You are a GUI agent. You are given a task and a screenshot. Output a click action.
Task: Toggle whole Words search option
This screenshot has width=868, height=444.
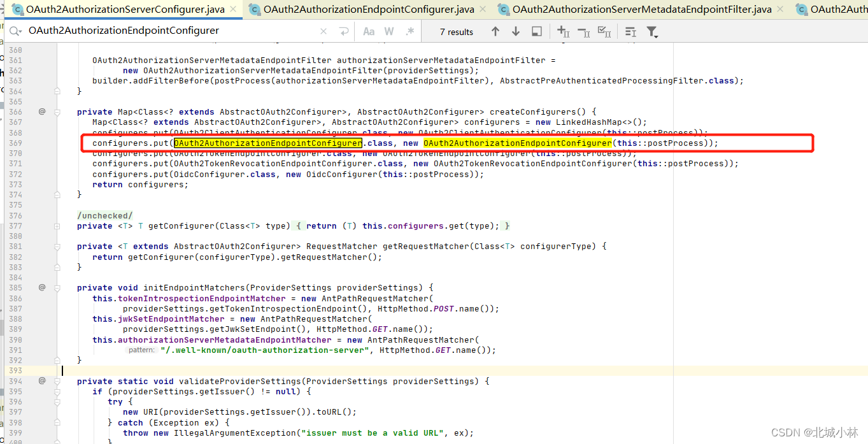click(x=389, y=31)
